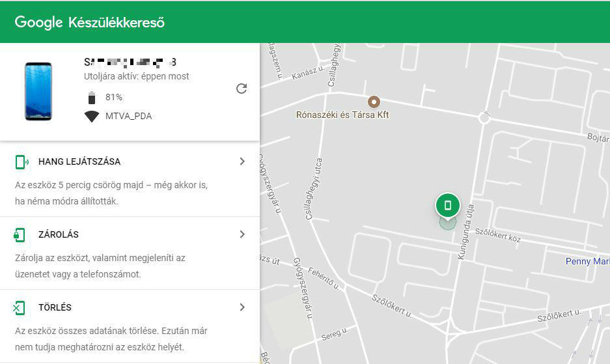The width and height of the screenshot is (610, 364).
Task: Click the erase device icon
Action: pos(20,308)
